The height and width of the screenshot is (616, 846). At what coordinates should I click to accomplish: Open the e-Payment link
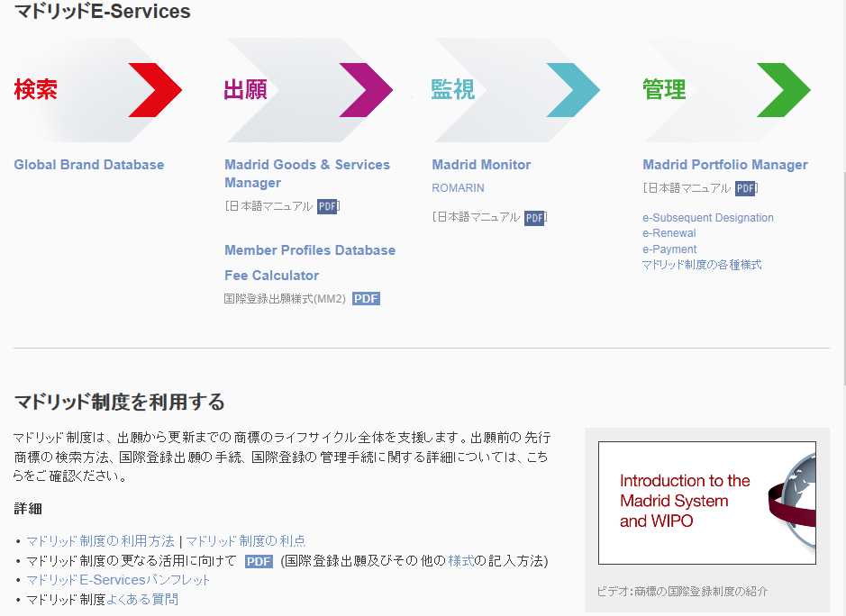(669, 249)
